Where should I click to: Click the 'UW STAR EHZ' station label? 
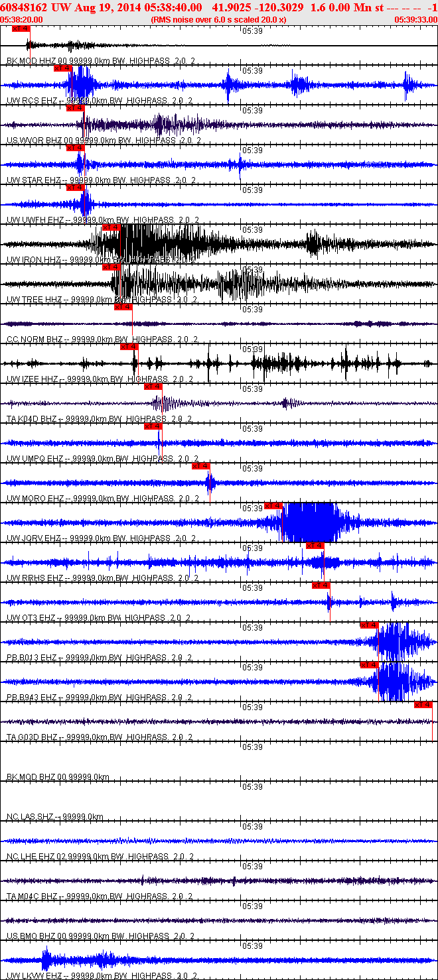tap(34, 180)
